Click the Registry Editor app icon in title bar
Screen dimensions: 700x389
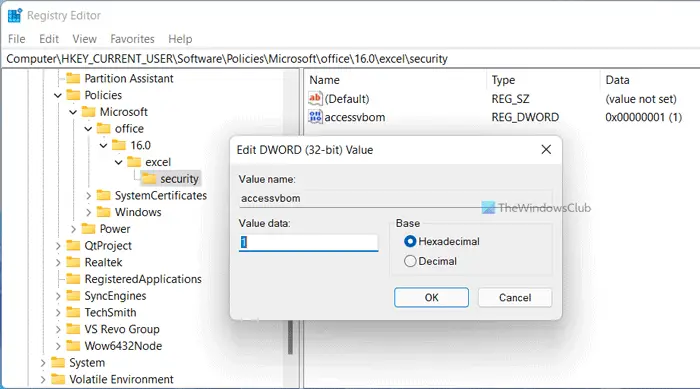point(15,15)
